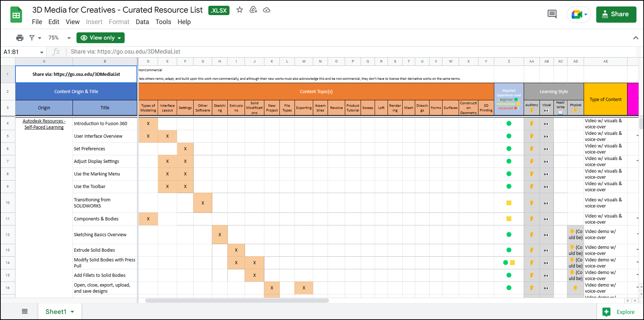
Task: Open the Edit menu
Action: 54,22
